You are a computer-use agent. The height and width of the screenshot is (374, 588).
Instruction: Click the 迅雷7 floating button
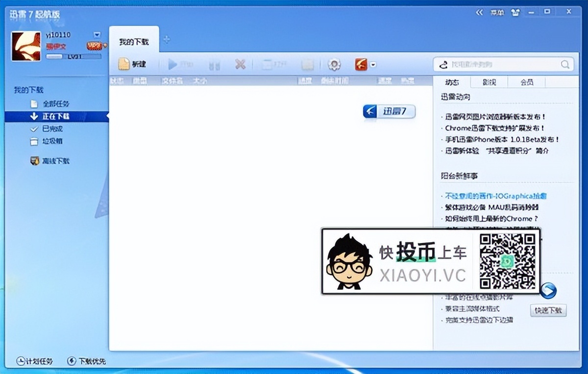(x=389, y=111)
